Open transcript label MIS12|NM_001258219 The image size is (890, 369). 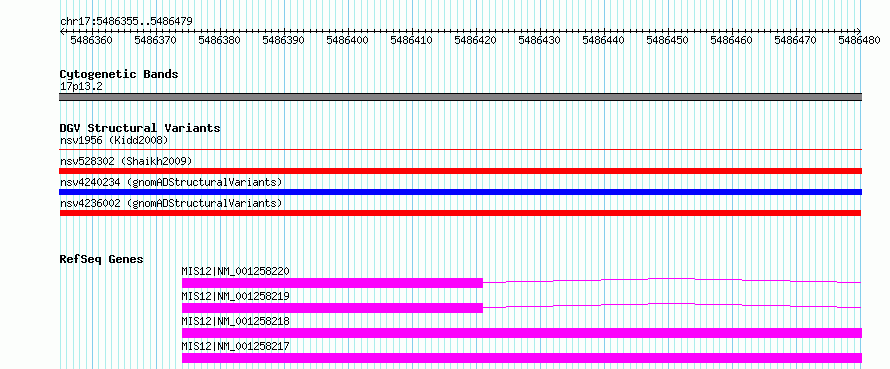236,296
